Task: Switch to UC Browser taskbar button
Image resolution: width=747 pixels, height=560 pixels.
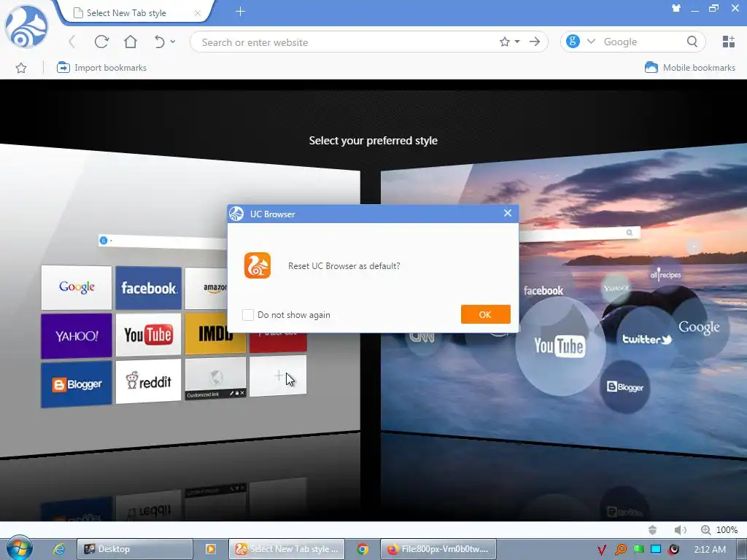Action: (286, 549)
